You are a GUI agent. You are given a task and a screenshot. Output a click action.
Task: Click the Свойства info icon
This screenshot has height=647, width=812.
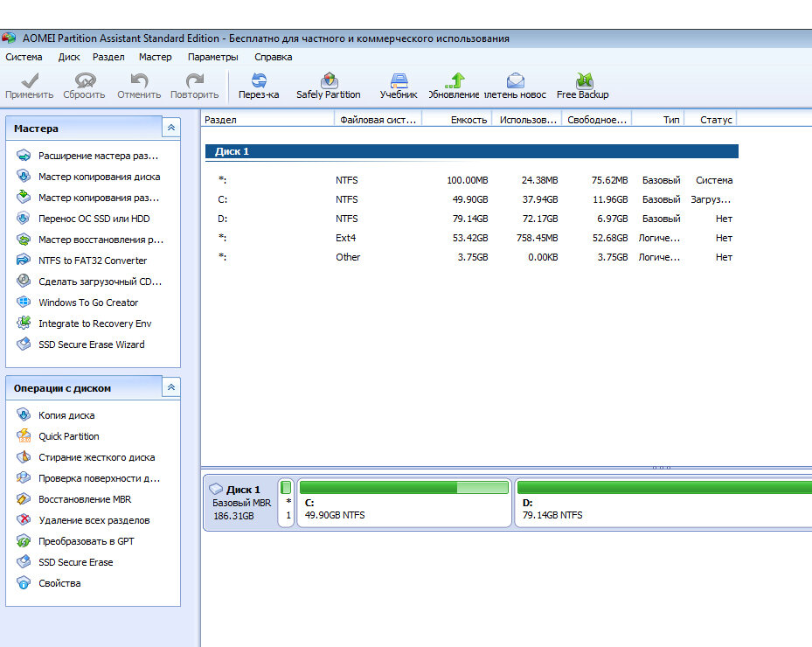24,582
